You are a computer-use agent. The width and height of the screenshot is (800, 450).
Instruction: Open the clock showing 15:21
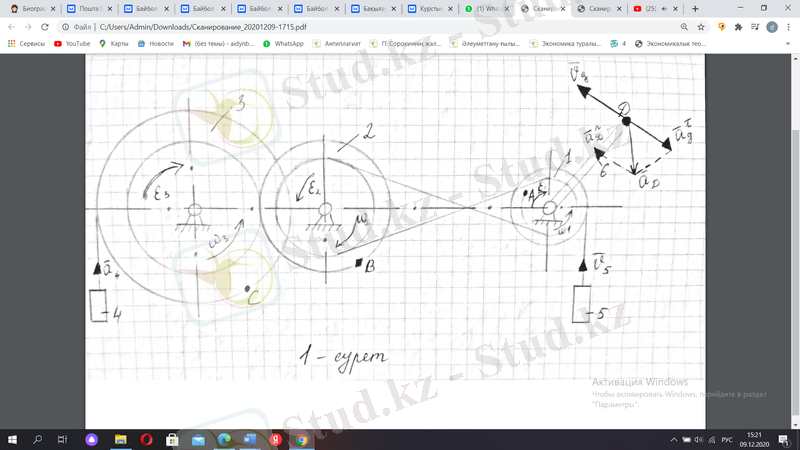click(754, 439)
